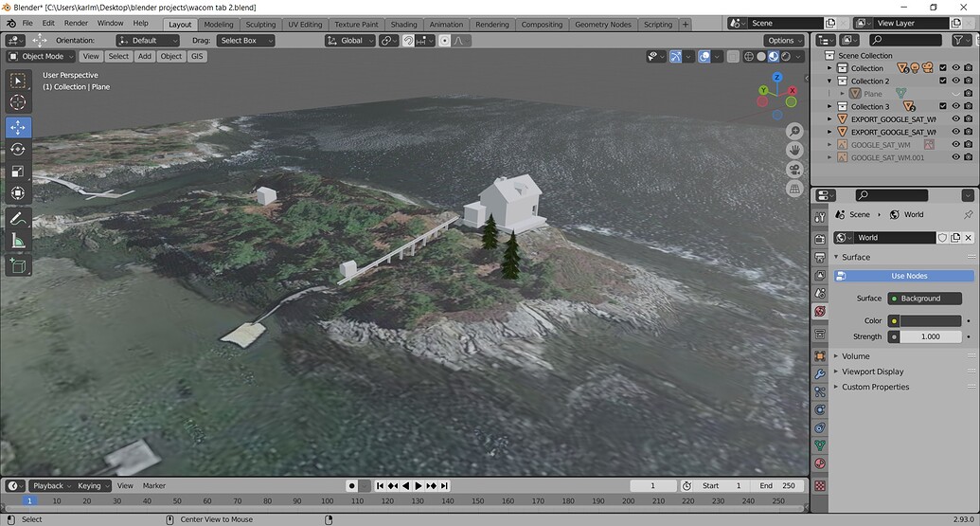Open the outliner filter dropdown
Viewport: 980px width, 526px height.
(x=961, y=40)
